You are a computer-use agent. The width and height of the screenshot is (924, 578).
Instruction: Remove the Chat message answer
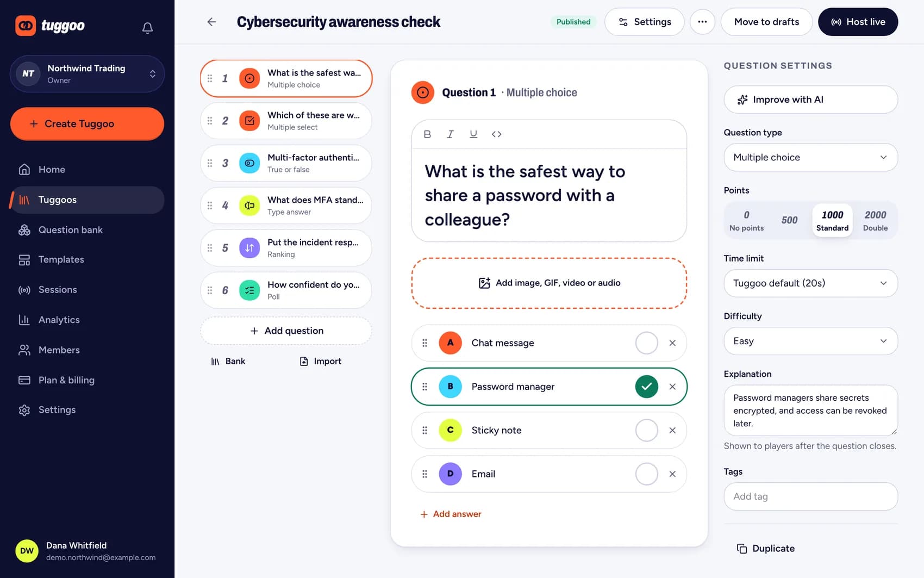672,343
